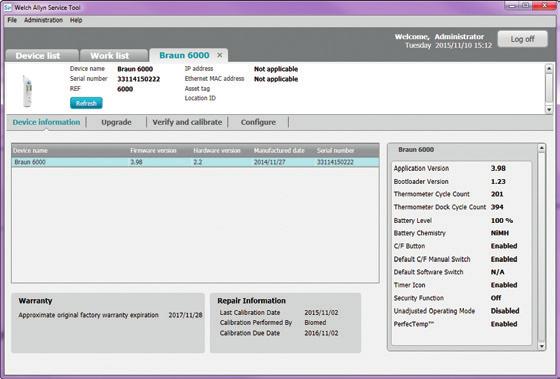
Task: Click the header serial number 33114150222
Action: click(x=138, y=79)
